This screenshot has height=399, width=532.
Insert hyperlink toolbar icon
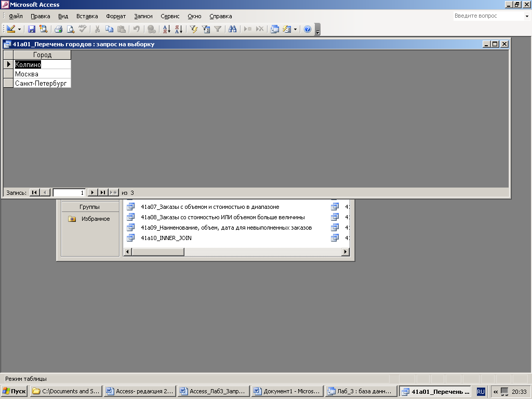pyautogui.click(x=152, y=29)
